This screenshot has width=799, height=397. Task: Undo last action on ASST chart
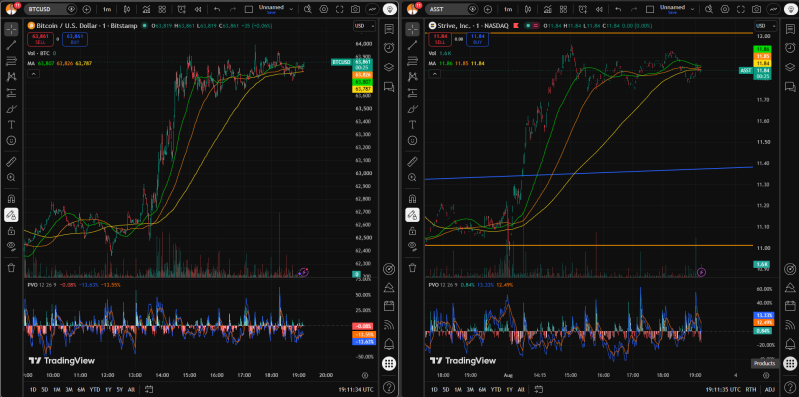coord(619,9)
